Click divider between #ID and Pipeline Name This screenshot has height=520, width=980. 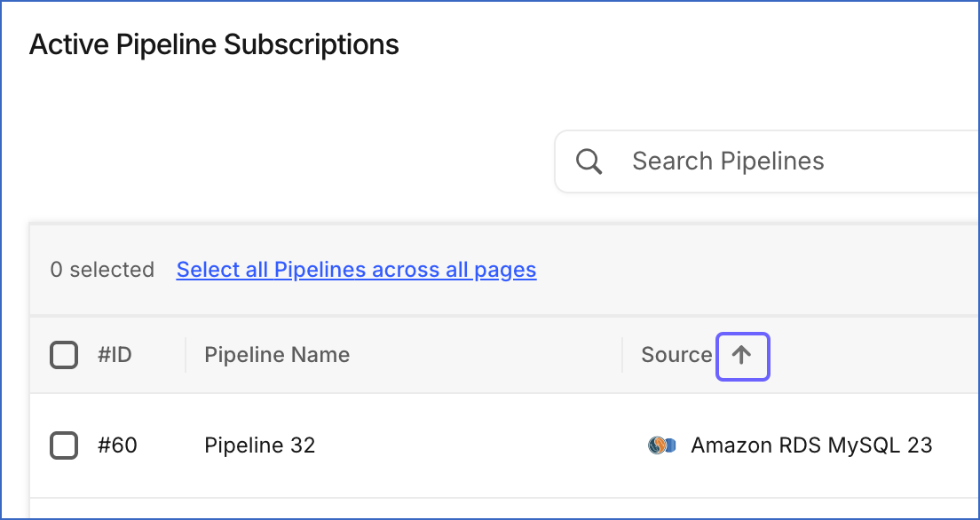tap(186, 355)
